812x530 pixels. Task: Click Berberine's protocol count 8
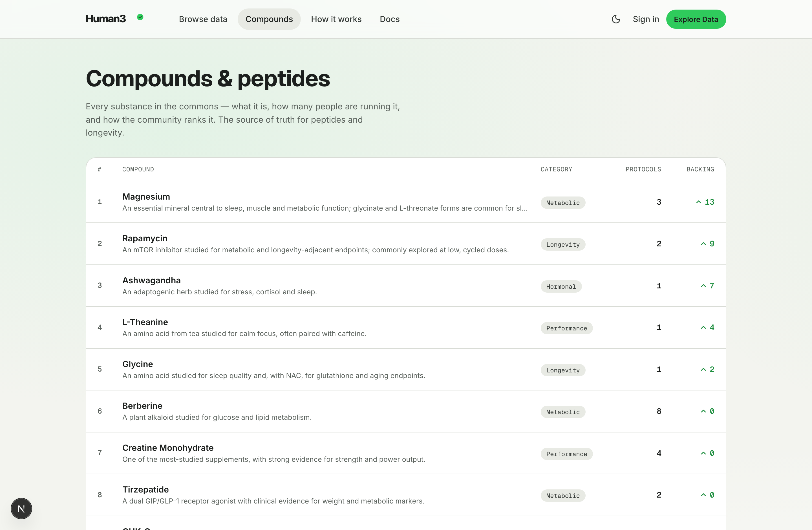(x=659, y=411)
